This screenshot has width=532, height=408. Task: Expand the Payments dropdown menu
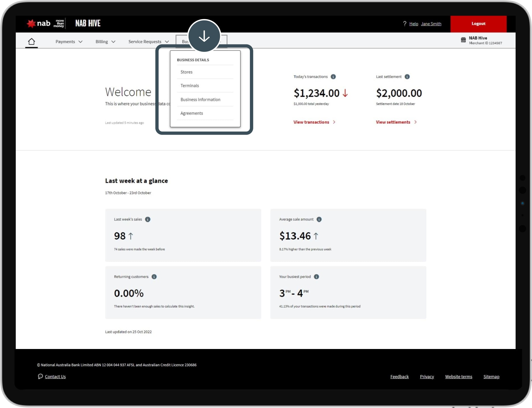coord(69,42)
